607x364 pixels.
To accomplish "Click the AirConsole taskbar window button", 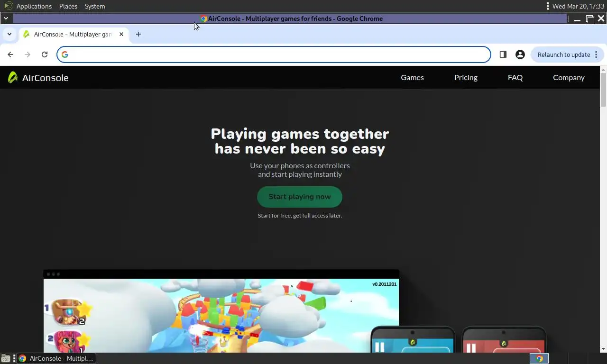I will pos(56,358).
